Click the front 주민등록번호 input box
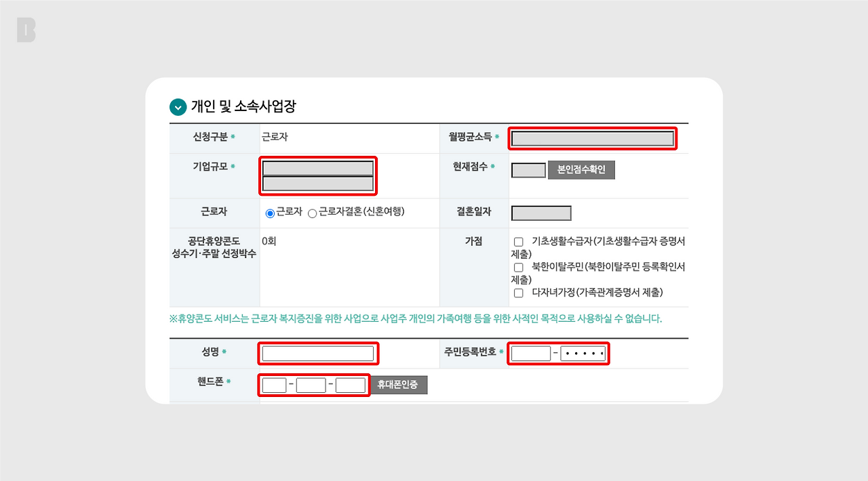 530,352
